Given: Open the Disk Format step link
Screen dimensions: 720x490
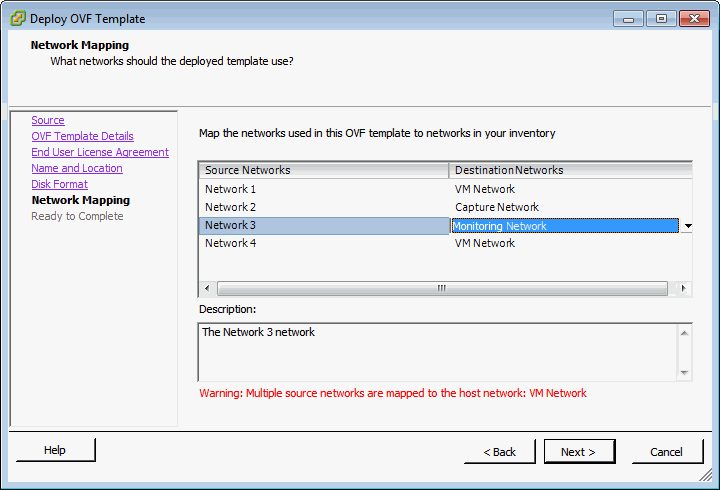Looking at the screenshot, I should click(59, 184).
